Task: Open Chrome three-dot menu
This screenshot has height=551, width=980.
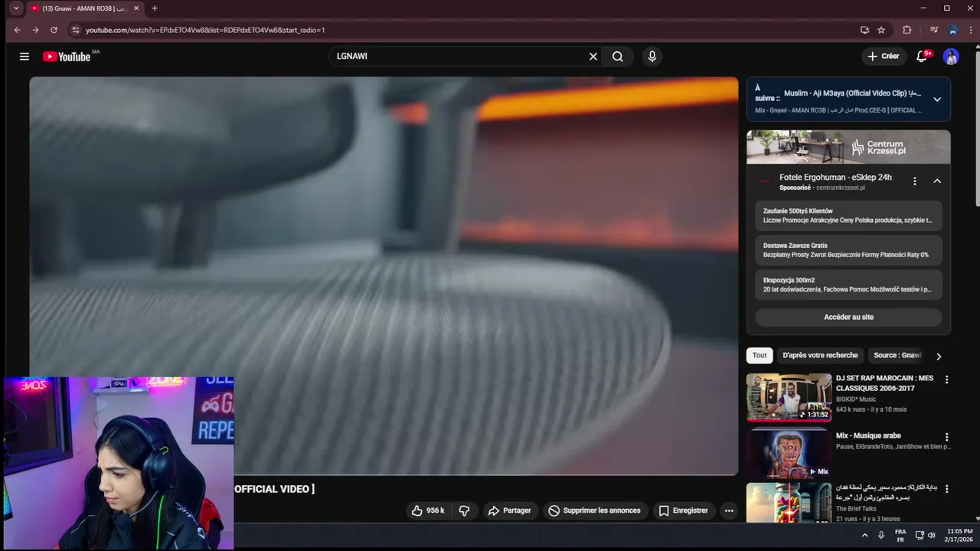Action: pos(971,30)
